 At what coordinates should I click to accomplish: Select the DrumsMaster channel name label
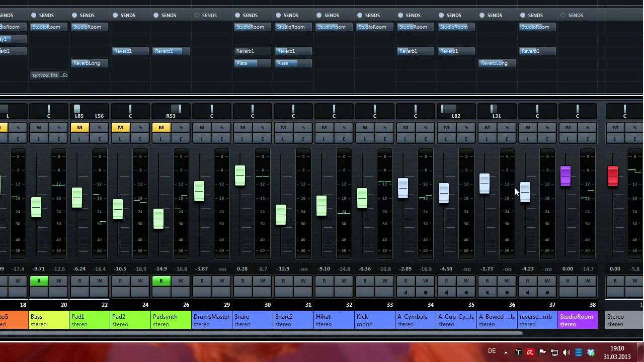coord(212,320)
